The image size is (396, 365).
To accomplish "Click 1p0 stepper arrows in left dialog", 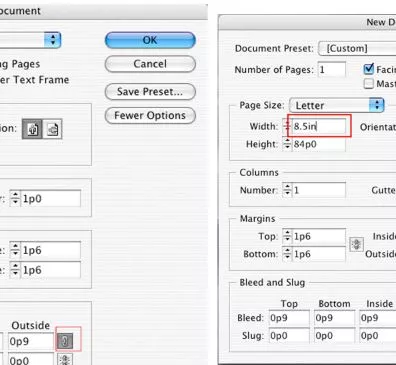I will 15,199.
